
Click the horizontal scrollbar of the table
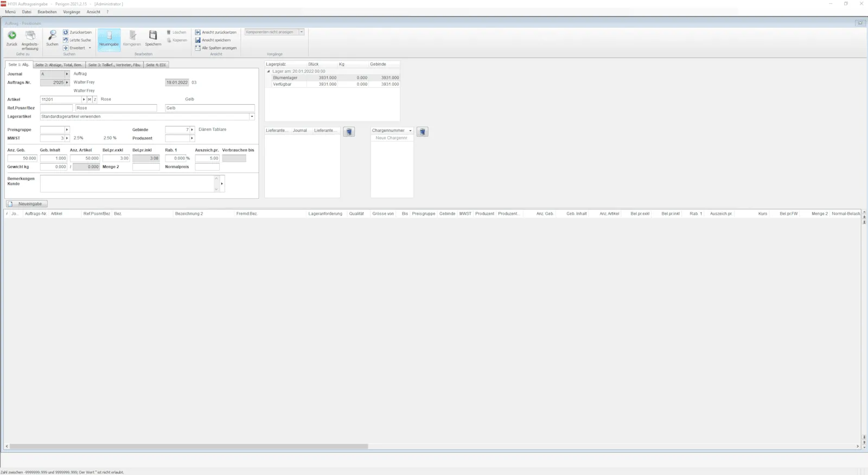(189, 446)
